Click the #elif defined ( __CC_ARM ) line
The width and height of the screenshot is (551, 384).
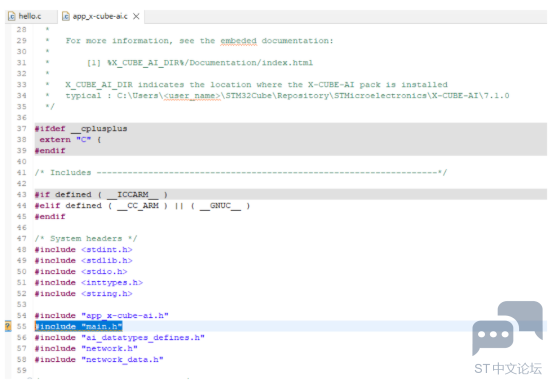[x=142, y=206]
